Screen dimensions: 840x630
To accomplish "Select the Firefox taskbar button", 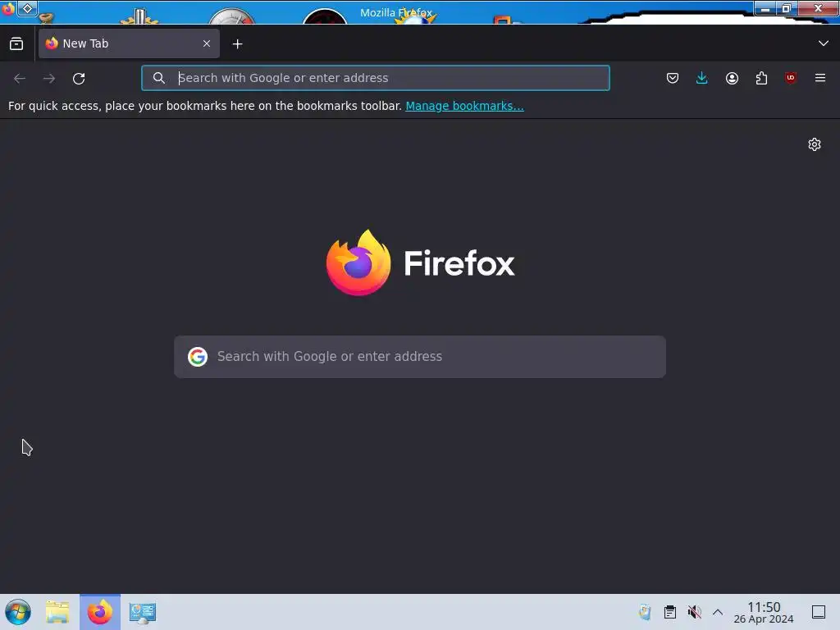I will pyautogui.click(x=100, y=612).
